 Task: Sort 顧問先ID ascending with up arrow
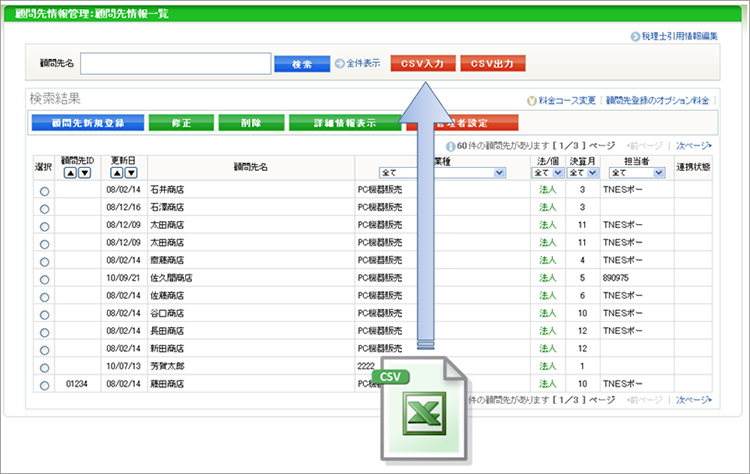pyautogui.click(x=70, y=173)
